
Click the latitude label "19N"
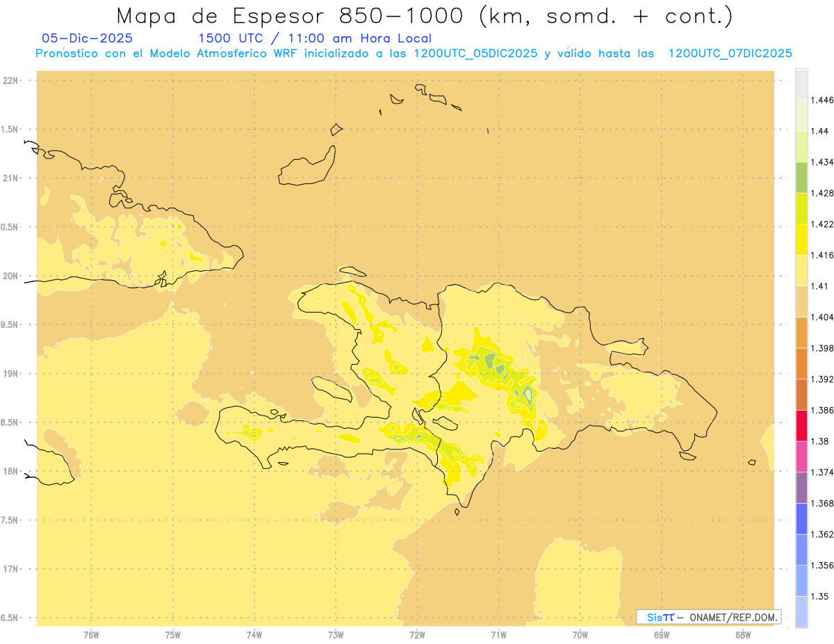coord(10,373)
